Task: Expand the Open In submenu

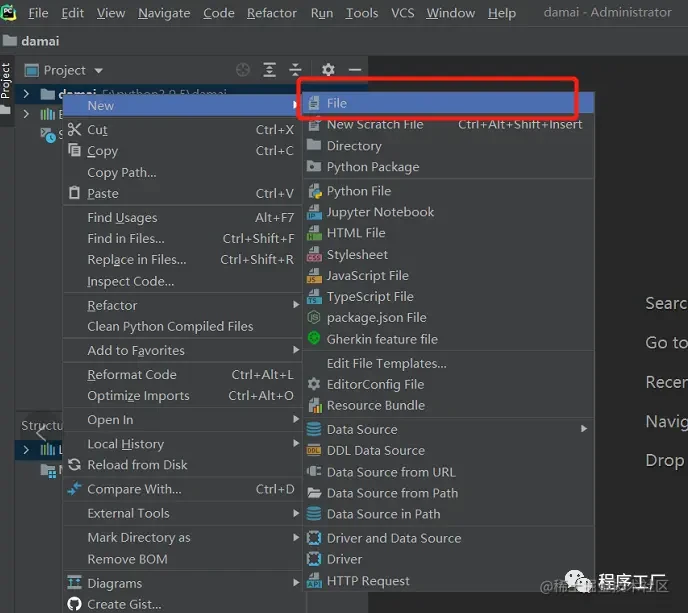Action: point(296,419)
